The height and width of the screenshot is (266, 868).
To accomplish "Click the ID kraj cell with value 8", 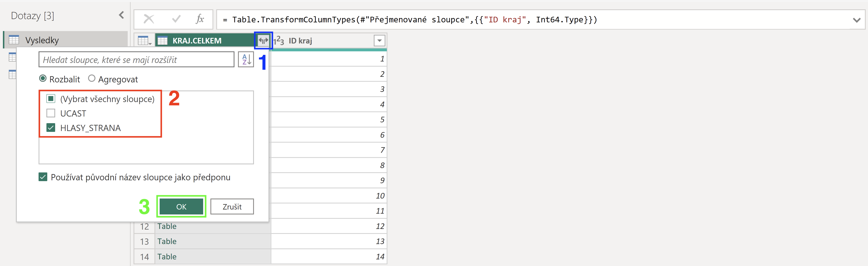I will pos(329,165).
